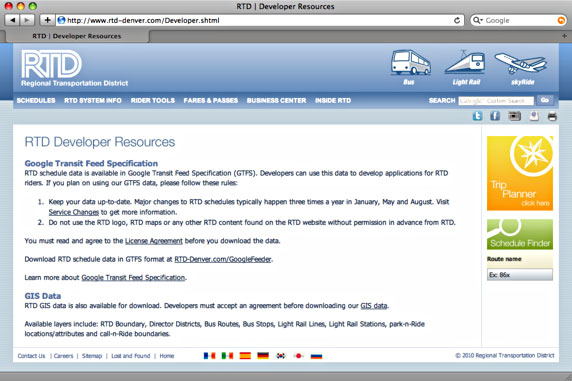Click the Careers footer link
Image resolution: width=572 pixels, height=381 pixels.
63,356
